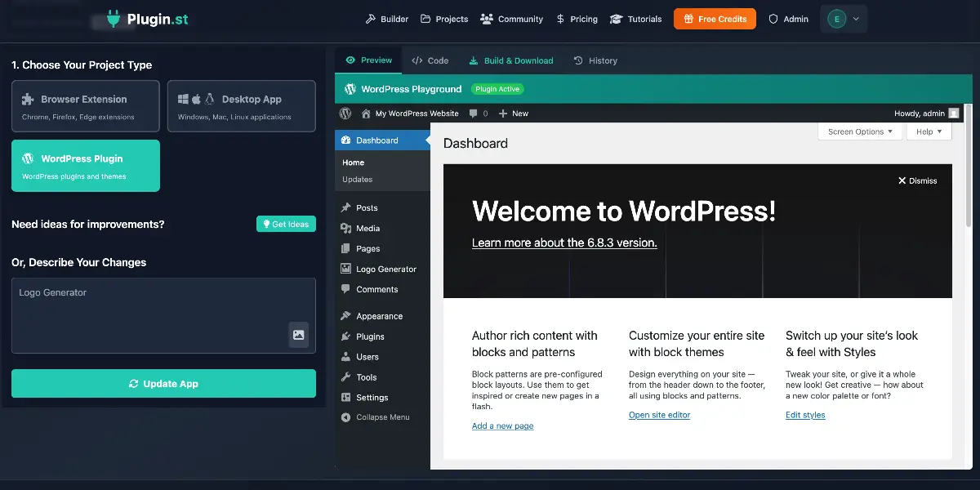Switch to the History tab
The image size is (980, 490).
tap(595, 60)
